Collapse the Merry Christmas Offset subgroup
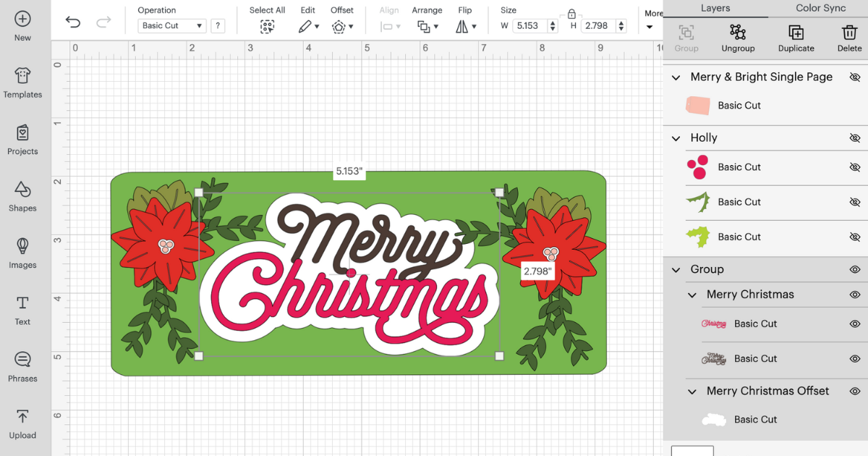 pos(692,392)
